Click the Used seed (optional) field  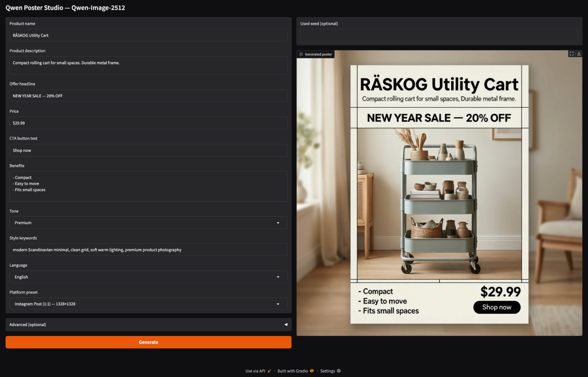(439, 36)
